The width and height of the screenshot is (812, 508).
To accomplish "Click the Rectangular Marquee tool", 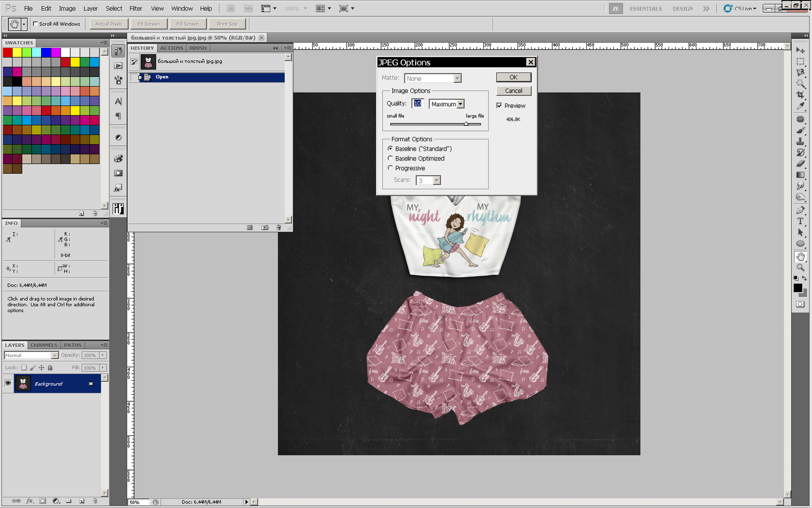I will [x=800, y=61].
